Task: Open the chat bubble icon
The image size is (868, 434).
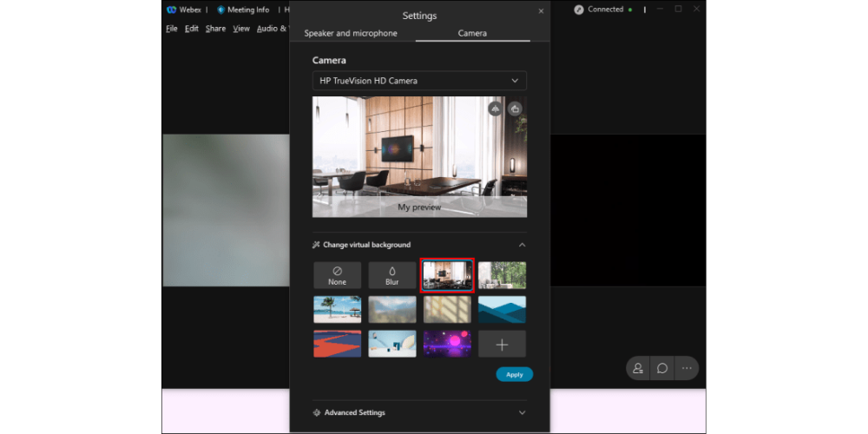Action: 662,368
